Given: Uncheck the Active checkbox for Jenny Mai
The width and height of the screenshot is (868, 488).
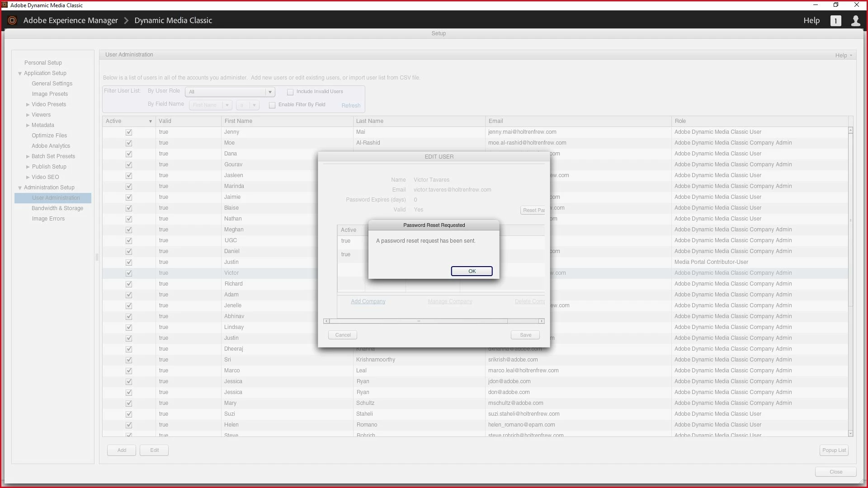Looking at the screenshot, I should tap(129, 132).
